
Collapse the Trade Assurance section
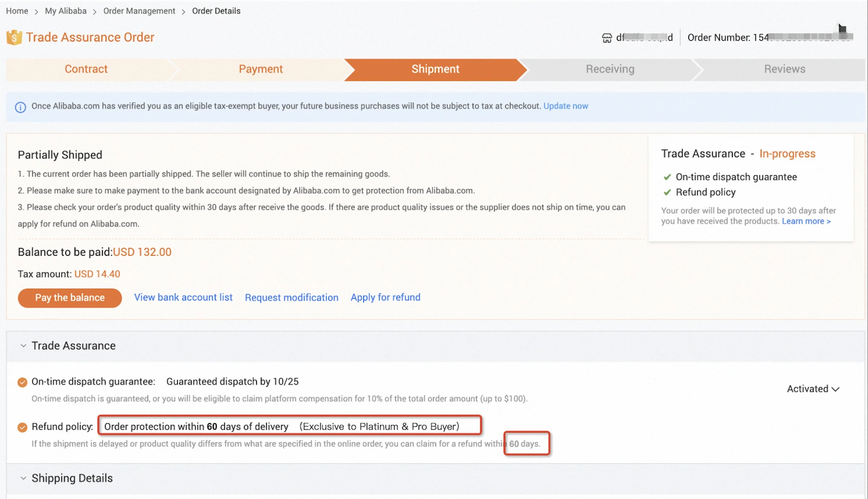click(23, 346)
